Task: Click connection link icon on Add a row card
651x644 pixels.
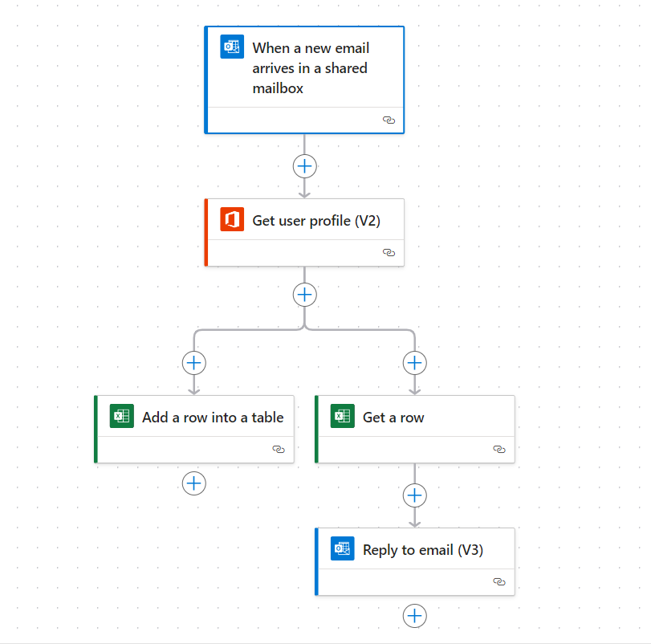Action: 279,449
